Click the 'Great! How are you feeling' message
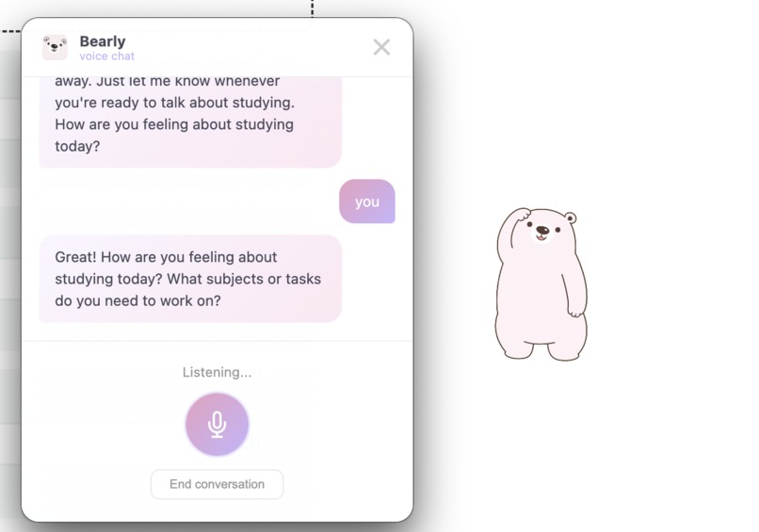The image size is (759, 532). [190, 279]
